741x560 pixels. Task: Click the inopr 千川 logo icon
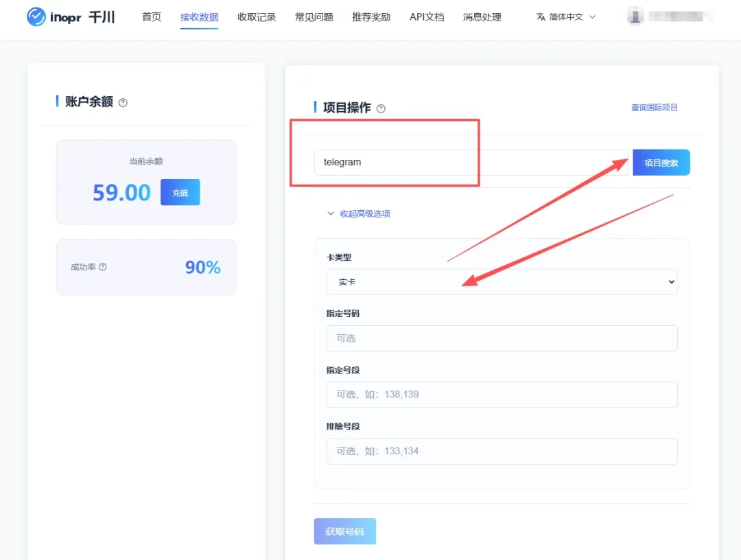point(36,17)
